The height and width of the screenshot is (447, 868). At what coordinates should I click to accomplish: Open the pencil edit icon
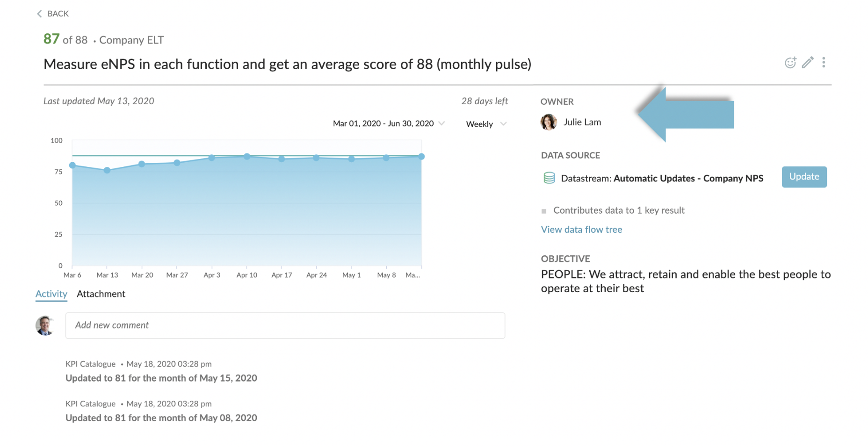(808, 62)
